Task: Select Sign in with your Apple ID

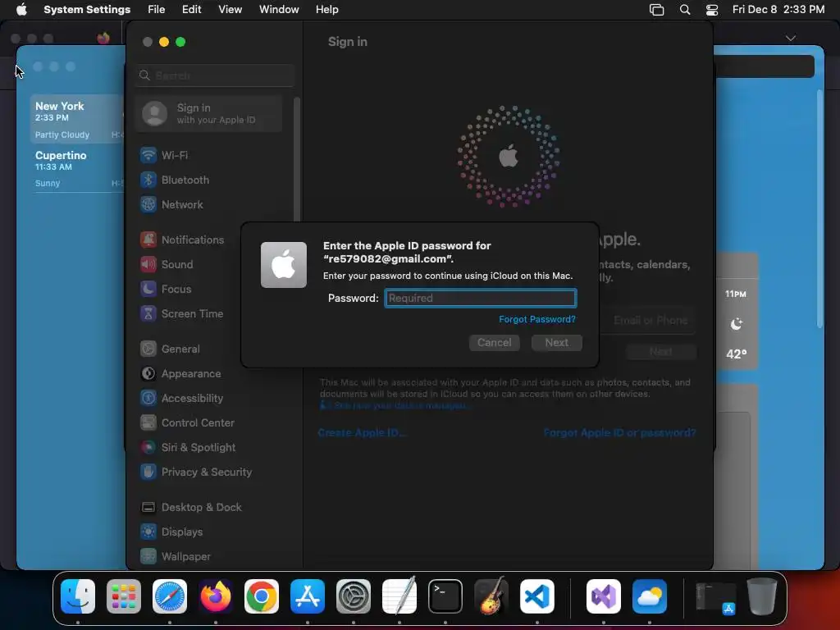Action: pos(209,113)
